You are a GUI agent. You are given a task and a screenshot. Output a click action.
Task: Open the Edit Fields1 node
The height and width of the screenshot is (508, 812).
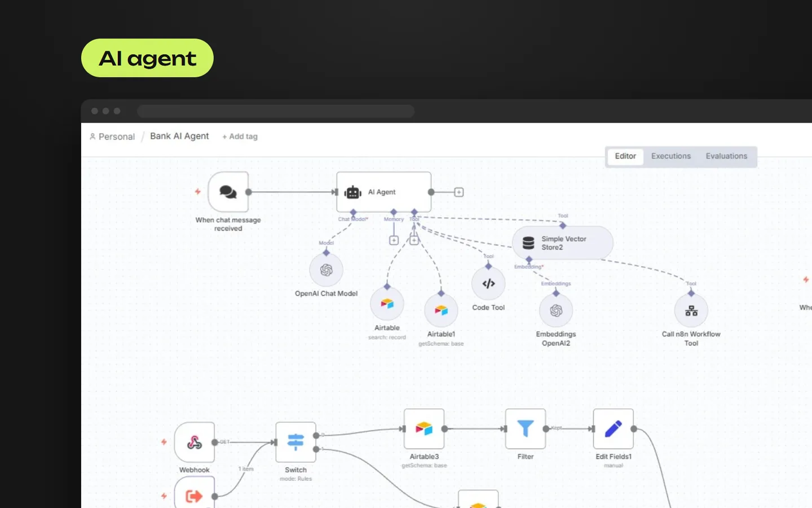(x=614, y=429)
